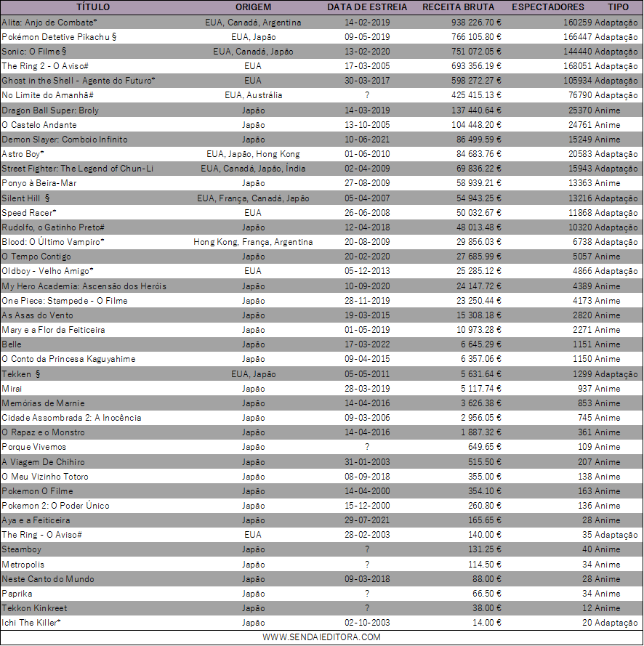The width and height of the screenshot is (644, 646).
Task: Click the release date '13-10-2005'
Action: (367, 125)
